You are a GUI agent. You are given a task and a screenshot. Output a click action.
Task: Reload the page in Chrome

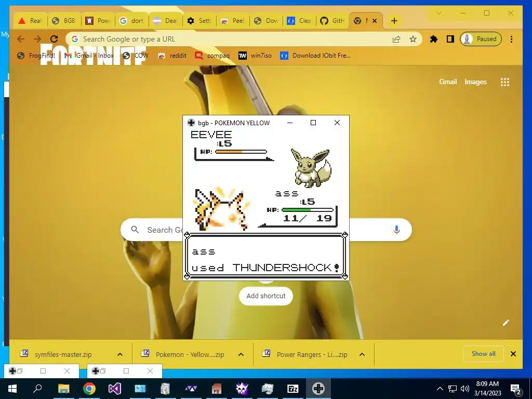pyautogui.click(x=54, y=39)
